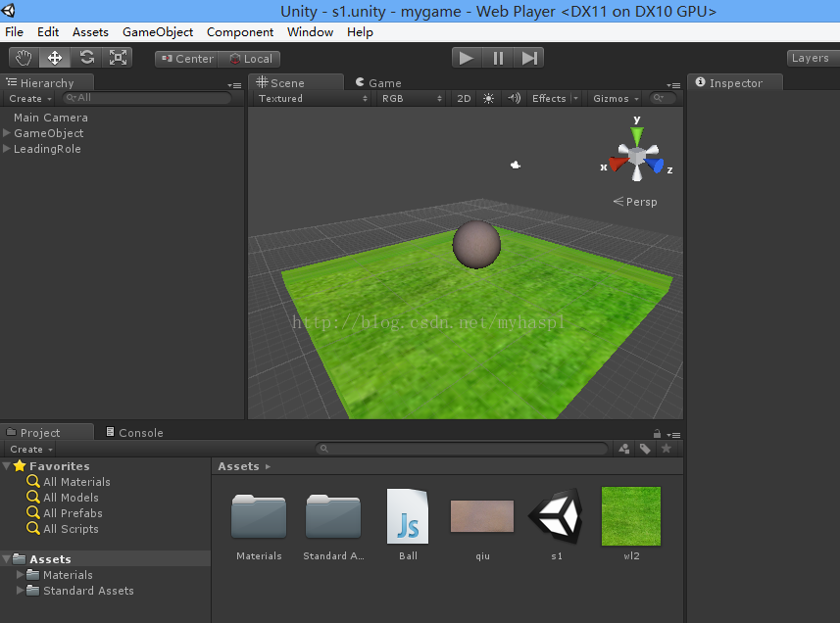The height and width of the screenshot is (623, 840).
Task: Click red X axis gizmo cone
Action: 618,164
